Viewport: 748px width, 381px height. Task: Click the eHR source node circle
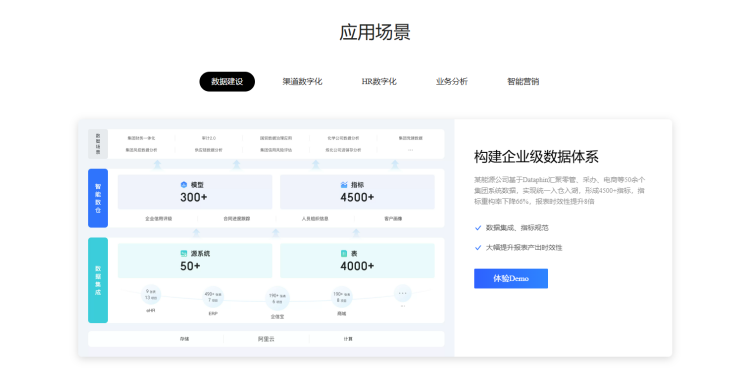point(151,294)
